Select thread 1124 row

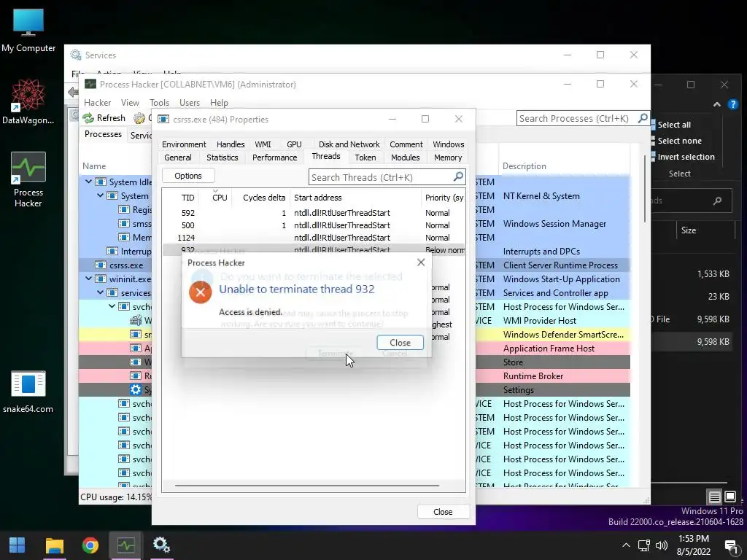point(314,238)
